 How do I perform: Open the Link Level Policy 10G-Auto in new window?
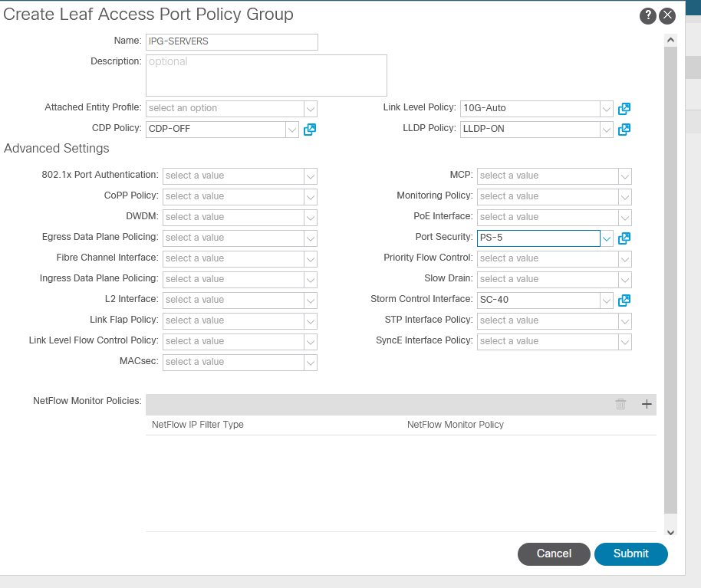pyautogui.click(x=624, y=109)
